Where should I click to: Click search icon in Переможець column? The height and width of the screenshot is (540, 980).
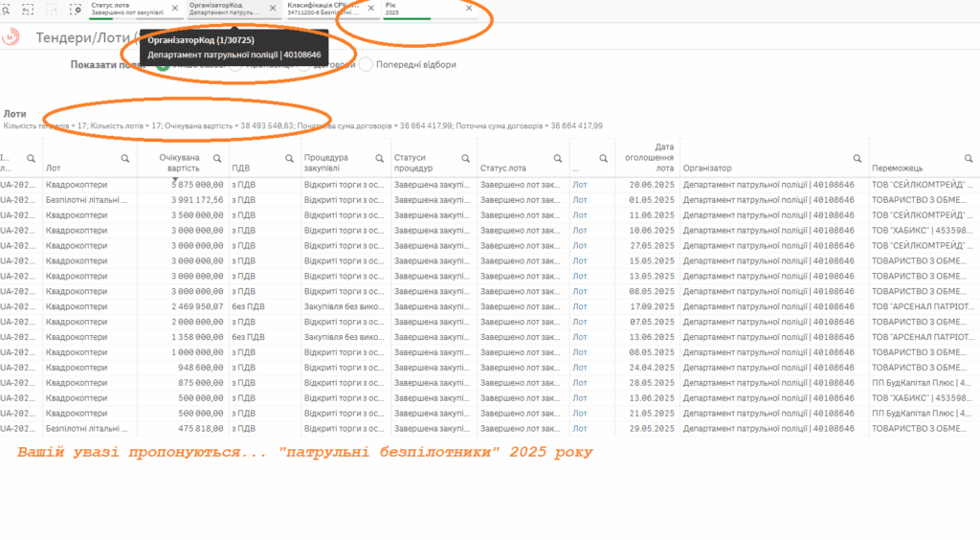(970, 158)
